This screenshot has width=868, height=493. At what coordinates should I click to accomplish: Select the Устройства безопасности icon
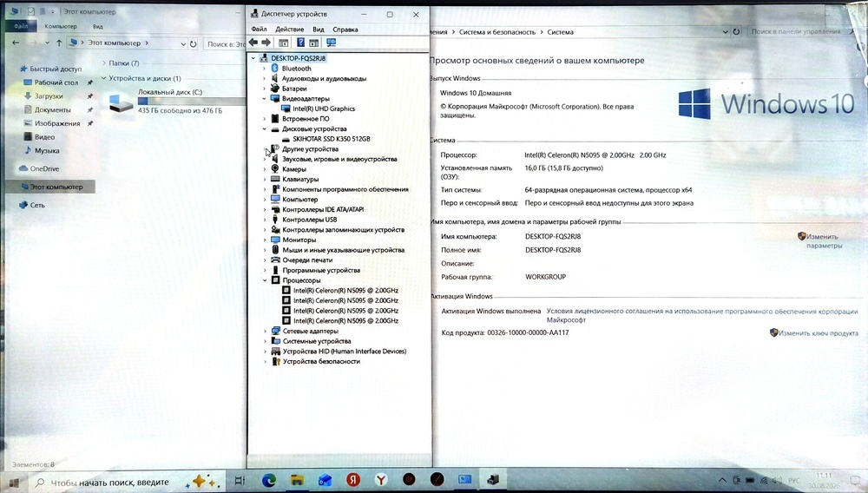click(x=276, y=361)
